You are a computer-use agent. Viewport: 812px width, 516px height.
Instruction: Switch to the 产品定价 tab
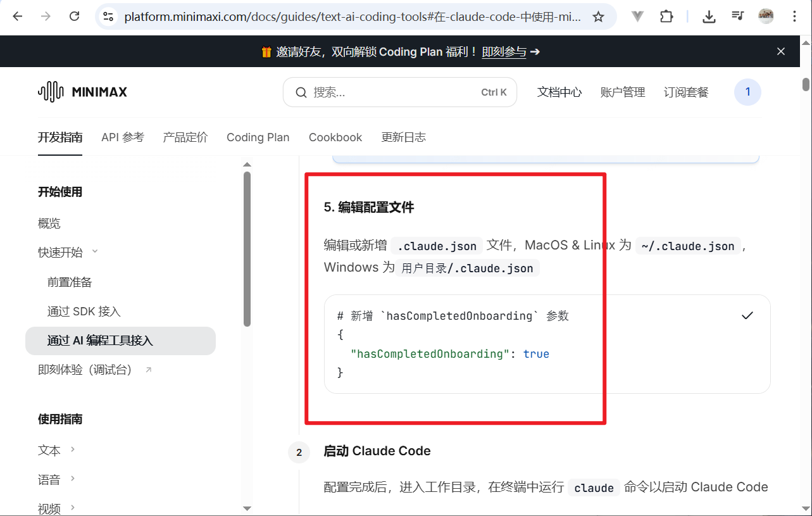(185, 137)
